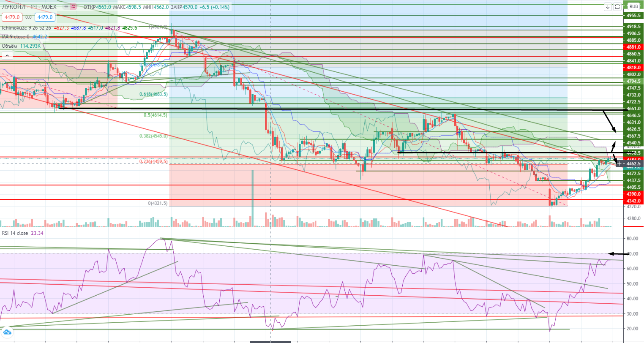Click the red 4342.0 price level label

[x=634, y=200]
